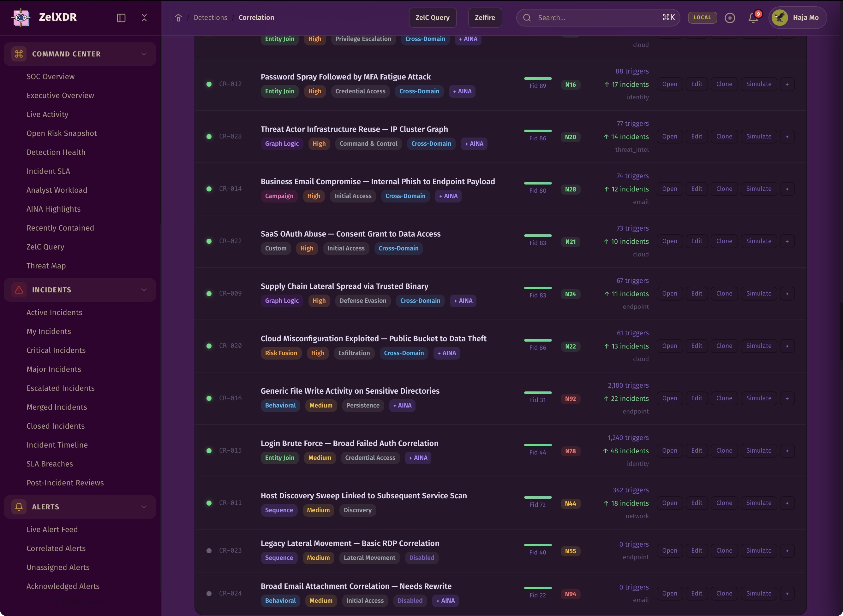Click the Command Center command-key icon
This screenshot has height=616, width=843.
(19, 54)
